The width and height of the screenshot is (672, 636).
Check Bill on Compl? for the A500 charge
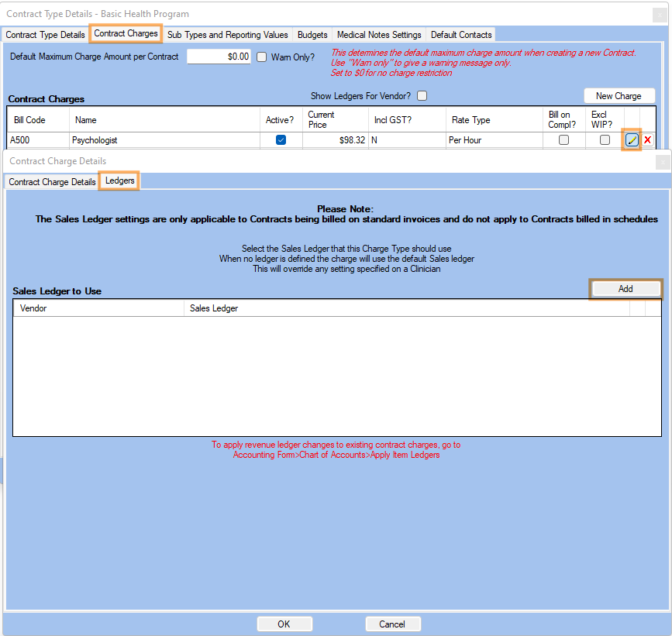pos(563,139)
